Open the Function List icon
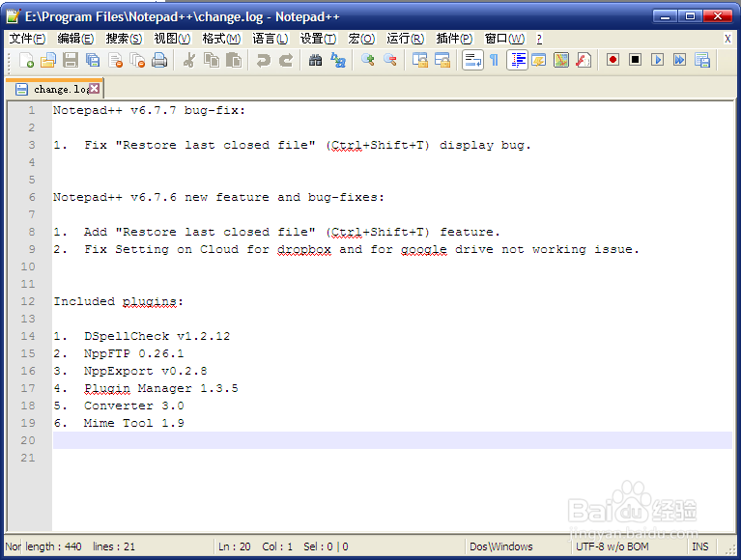This screenshot has width=741, height=560. tap(584, 60)
